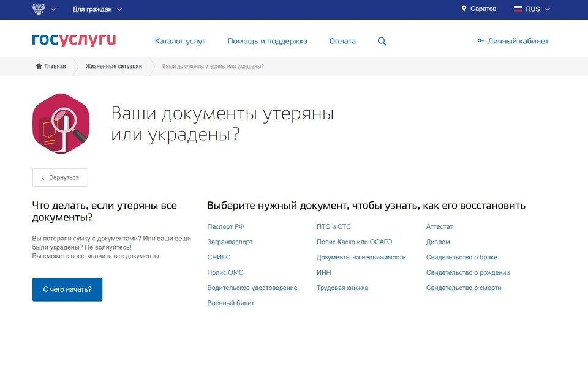This screenshot has width=588, height=391.
Task: Open the "Документы на недвижимость" link
Action: click(x=361, y=257)
